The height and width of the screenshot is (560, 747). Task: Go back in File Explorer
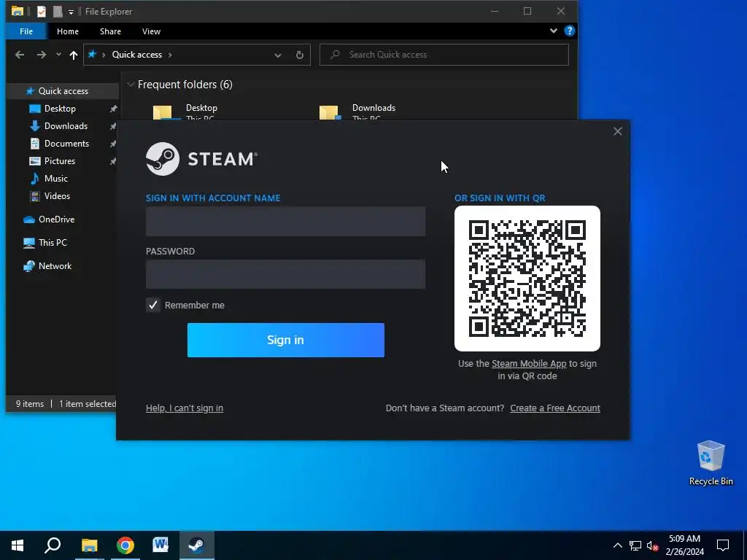coord(20,55)
